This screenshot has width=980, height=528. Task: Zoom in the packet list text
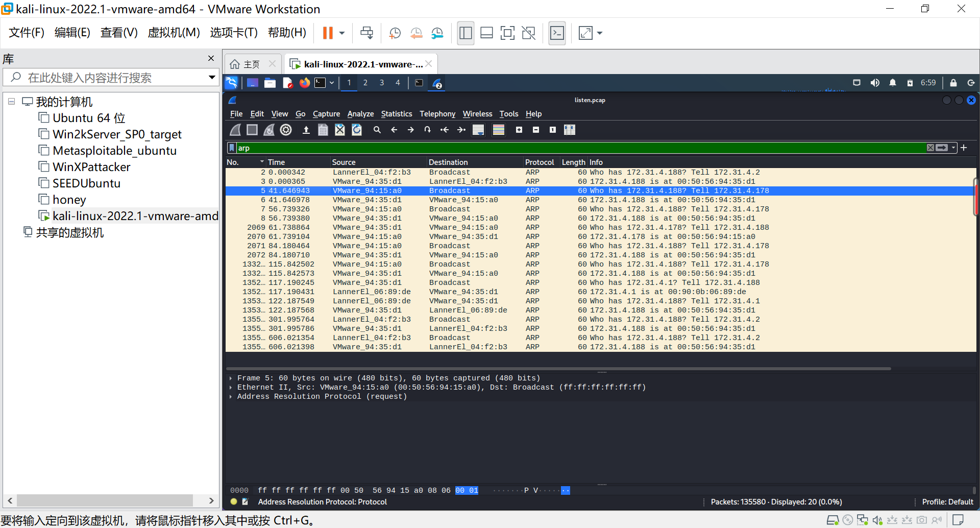(519, 130)
